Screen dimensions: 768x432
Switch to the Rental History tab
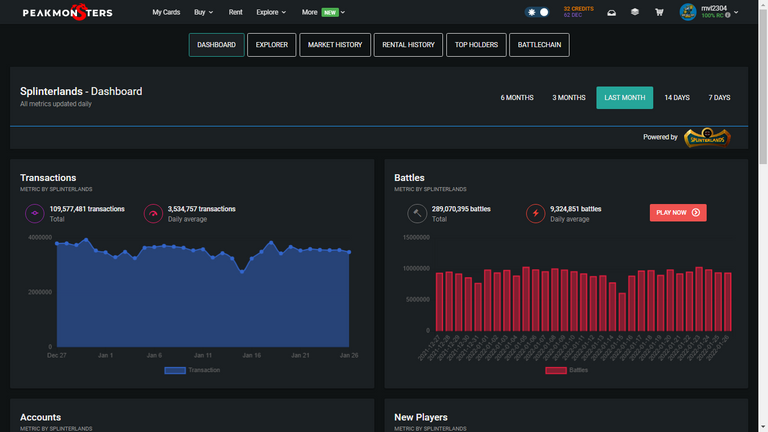coord(408,45)
